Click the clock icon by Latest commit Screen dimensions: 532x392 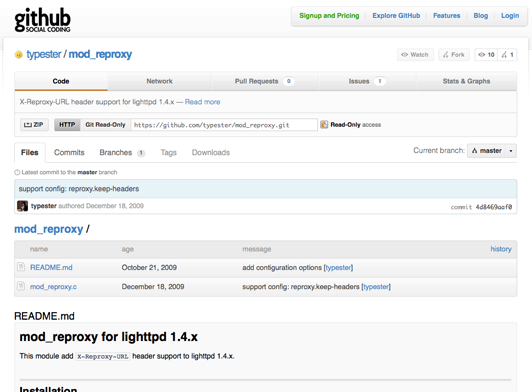point(17,172)
